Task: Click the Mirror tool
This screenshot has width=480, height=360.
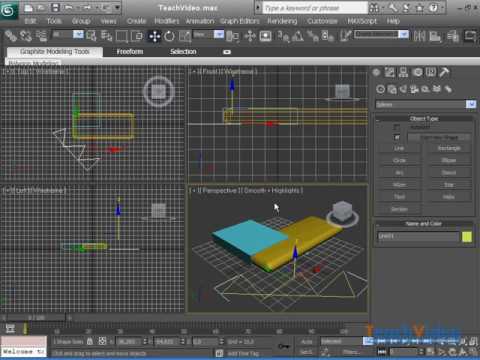Action: click(420, 36)
